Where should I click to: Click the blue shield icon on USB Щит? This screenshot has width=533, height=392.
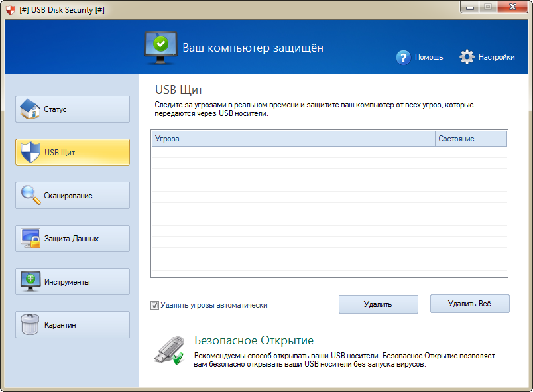click(x=30, y=152)
